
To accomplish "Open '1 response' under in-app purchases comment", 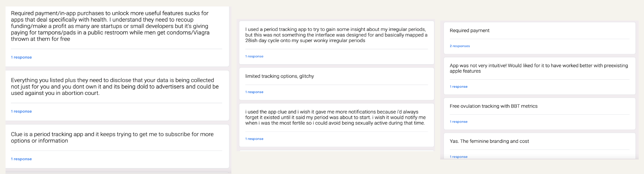I will tap(21, 57).
